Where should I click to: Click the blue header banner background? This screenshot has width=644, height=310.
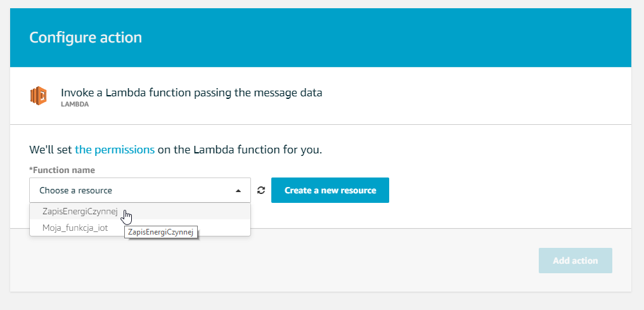386,37
